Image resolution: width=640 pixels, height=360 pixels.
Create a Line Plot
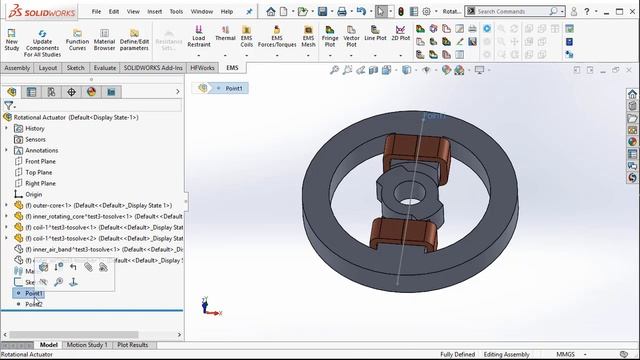click(375, 33)
